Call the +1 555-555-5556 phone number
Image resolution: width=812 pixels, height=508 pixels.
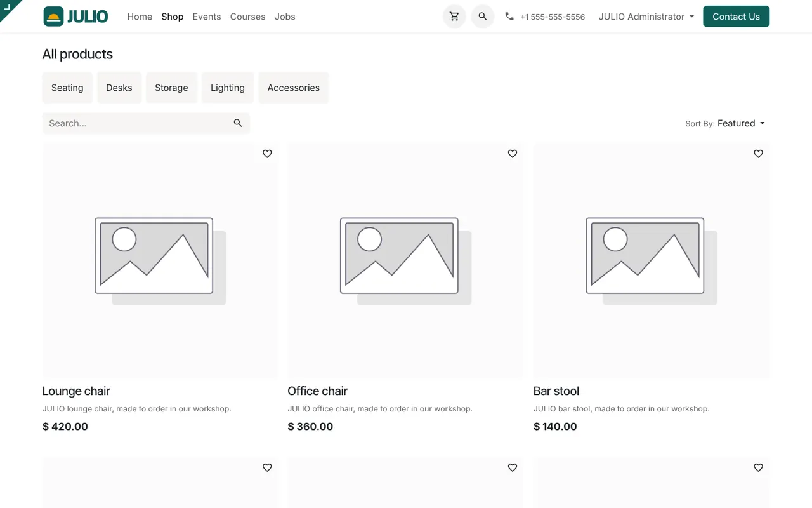click(553, 17)
